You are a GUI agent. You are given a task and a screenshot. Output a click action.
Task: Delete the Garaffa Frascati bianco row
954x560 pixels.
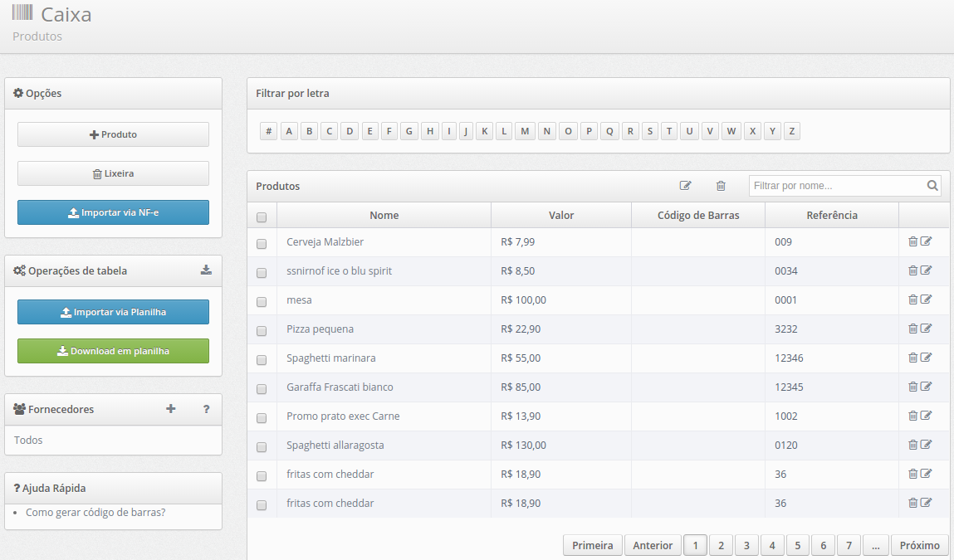912,387
